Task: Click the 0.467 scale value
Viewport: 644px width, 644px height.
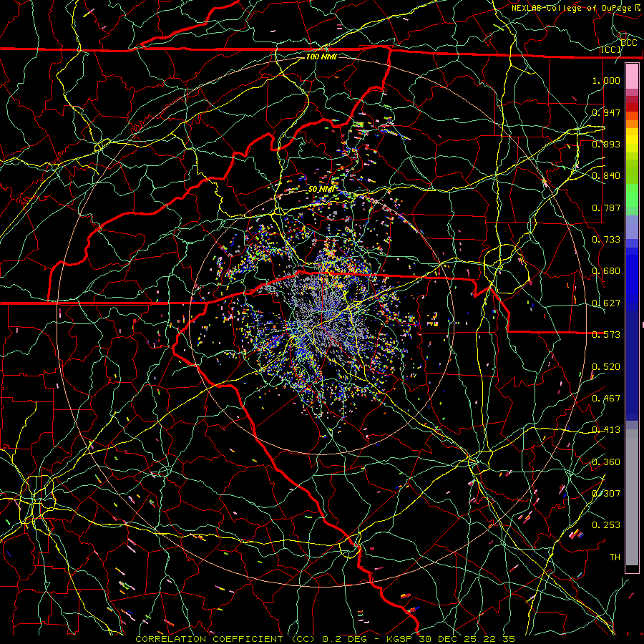Action: tap(606, 399)
